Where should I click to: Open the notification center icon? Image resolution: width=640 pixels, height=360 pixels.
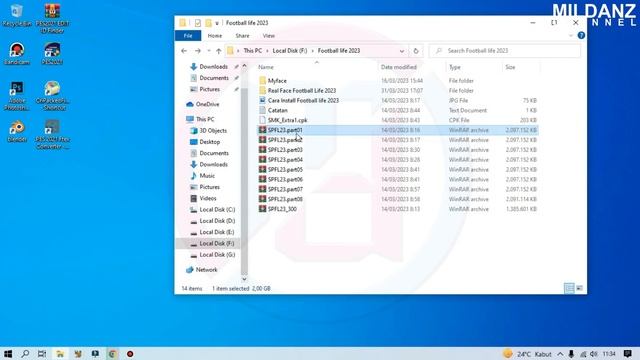628,354
